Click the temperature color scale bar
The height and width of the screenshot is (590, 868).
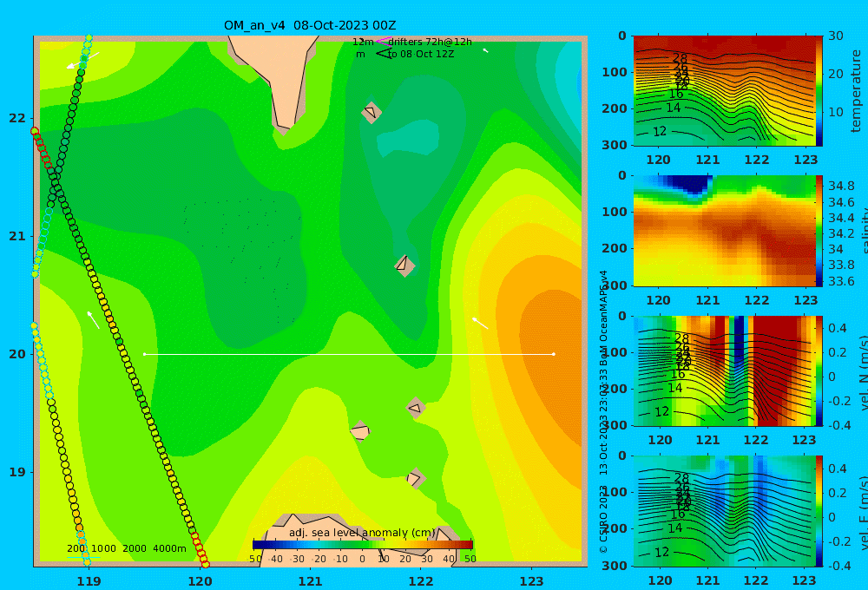pos(819,91)
